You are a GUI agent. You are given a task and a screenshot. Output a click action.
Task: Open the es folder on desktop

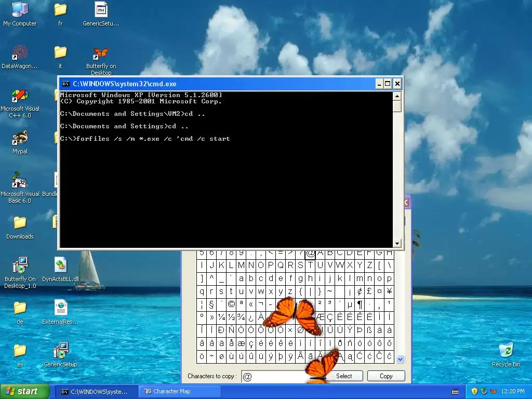pos(20,355)
